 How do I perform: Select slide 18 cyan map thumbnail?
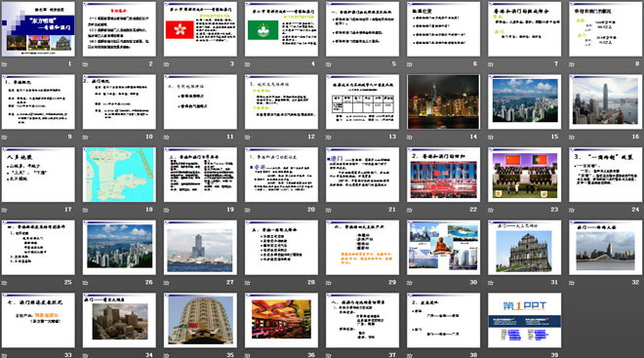tap(119, 175)
